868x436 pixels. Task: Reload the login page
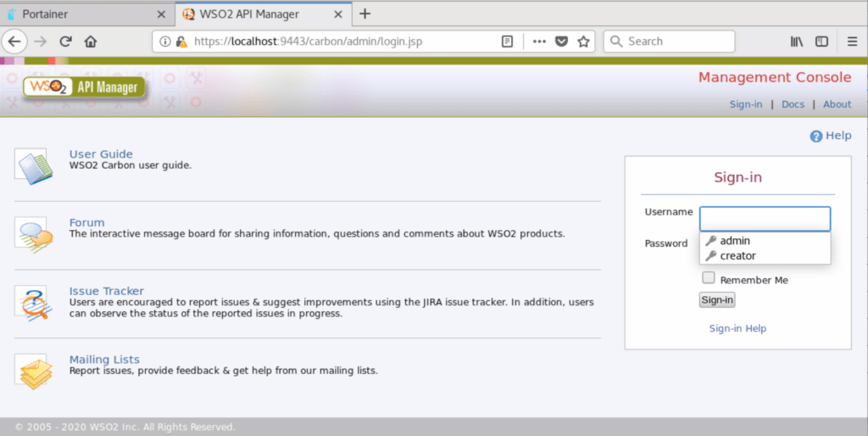tap(65, 42)
